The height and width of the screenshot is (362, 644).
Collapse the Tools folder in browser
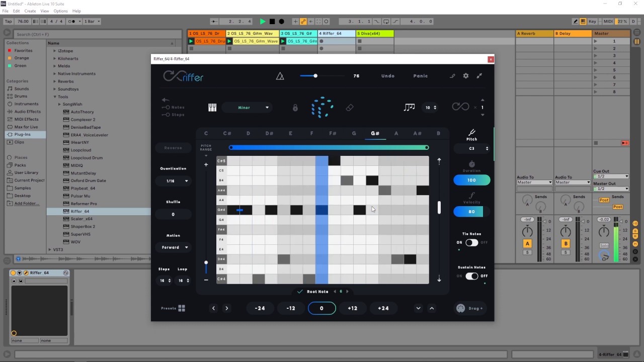(54, 97)
